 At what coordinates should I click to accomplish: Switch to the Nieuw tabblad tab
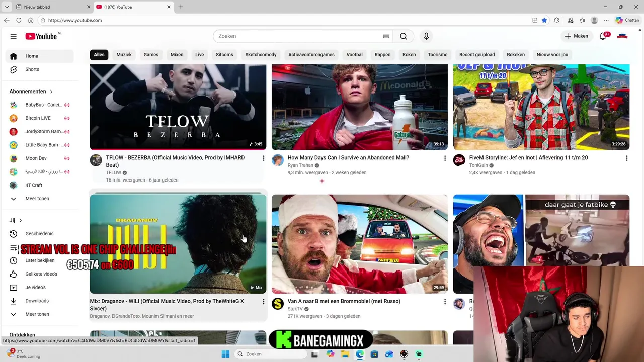coord(52,7)
